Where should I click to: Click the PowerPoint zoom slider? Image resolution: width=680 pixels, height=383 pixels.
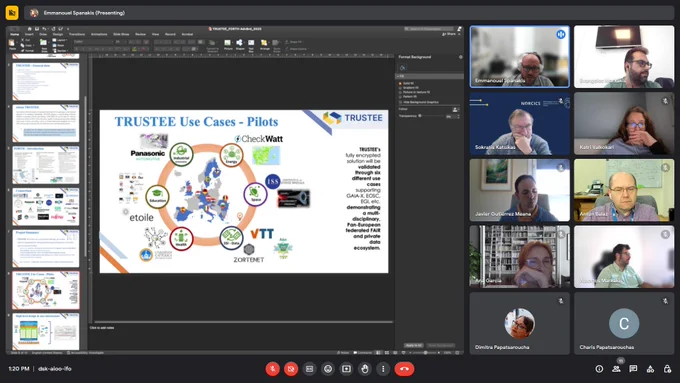tap(425, 353)
